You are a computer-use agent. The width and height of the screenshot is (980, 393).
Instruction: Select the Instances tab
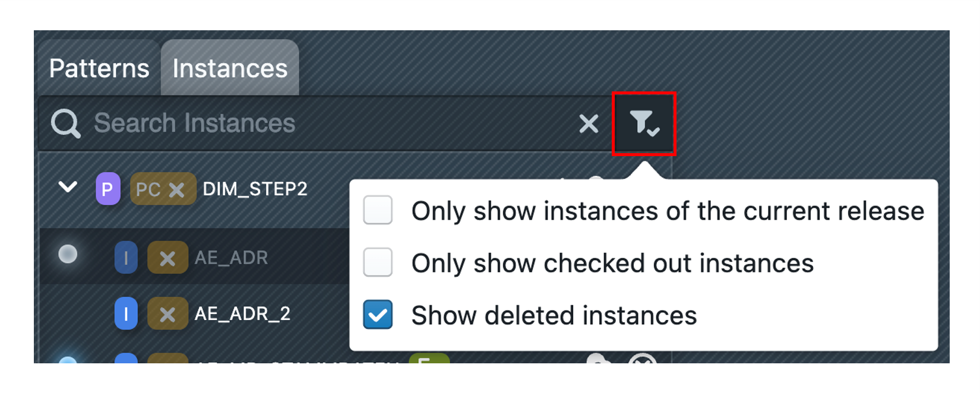tap(230, 68)
